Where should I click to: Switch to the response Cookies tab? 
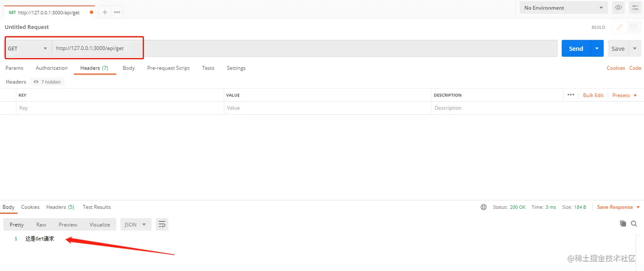pos(30,207)
